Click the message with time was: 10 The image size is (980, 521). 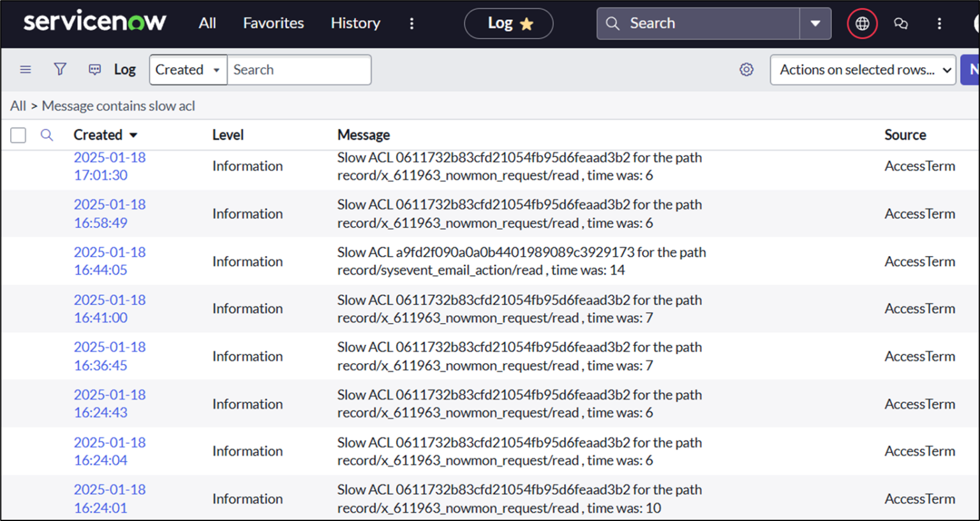[519, 499]
